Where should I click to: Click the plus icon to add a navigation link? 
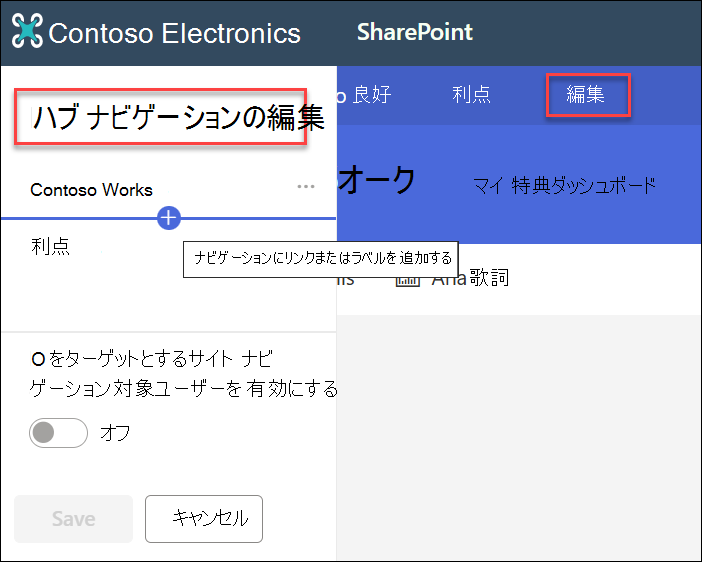tap(169, 218)
